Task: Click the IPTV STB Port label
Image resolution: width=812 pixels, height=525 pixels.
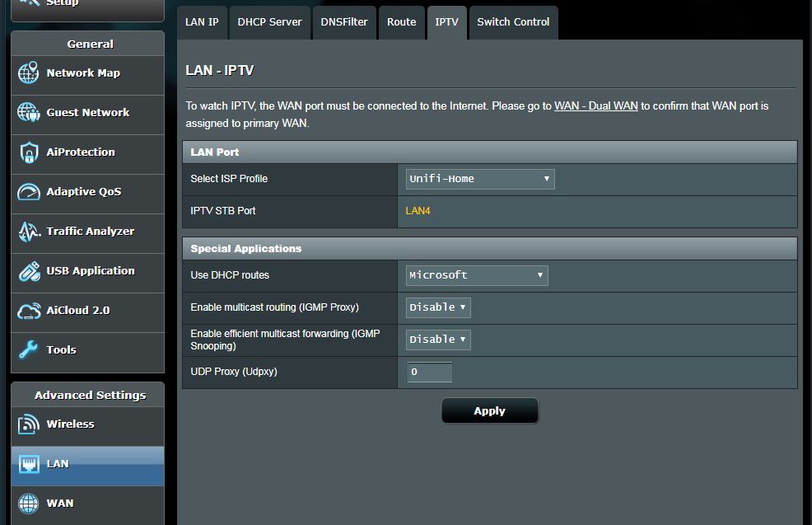Action: coord(222,211)
